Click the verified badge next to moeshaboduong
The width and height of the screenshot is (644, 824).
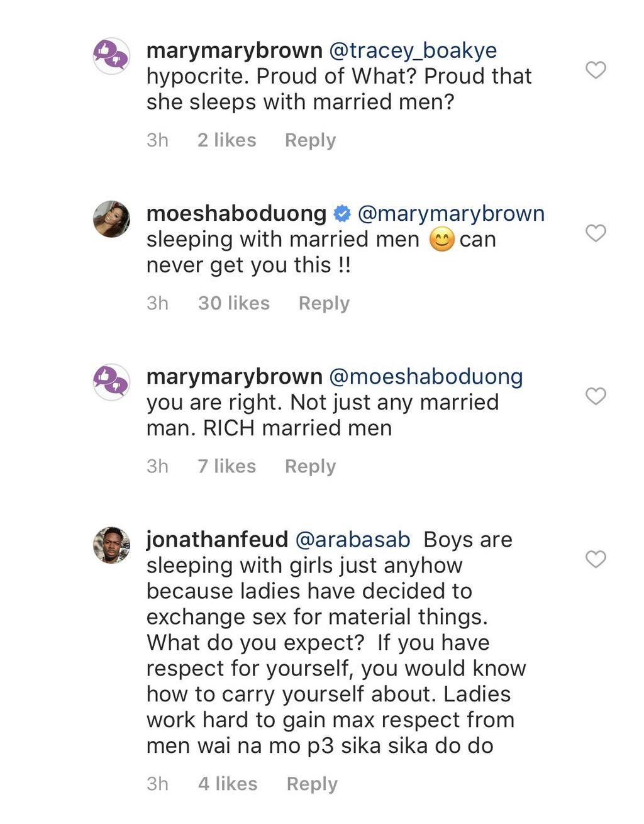click(341, 214)
